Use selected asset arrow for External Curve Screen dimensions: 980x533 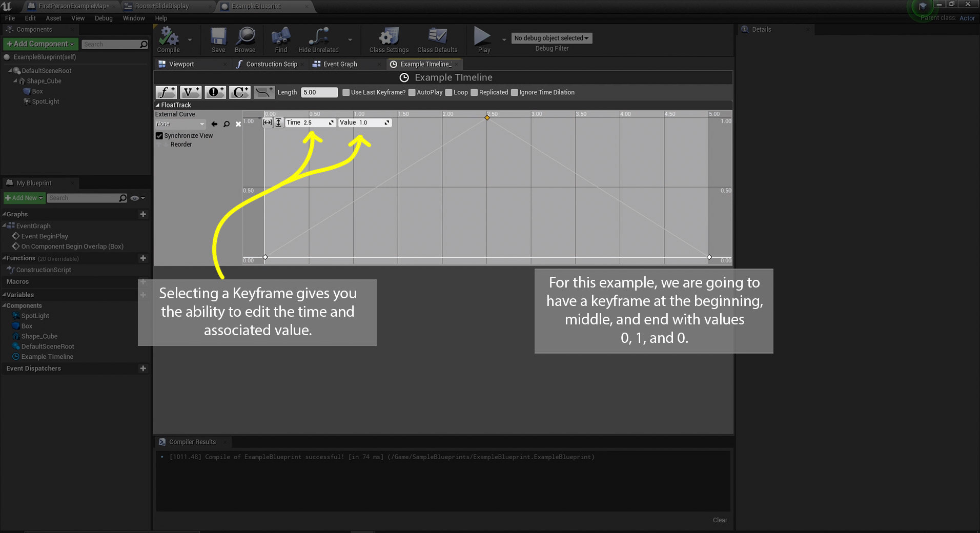point(214,124)
